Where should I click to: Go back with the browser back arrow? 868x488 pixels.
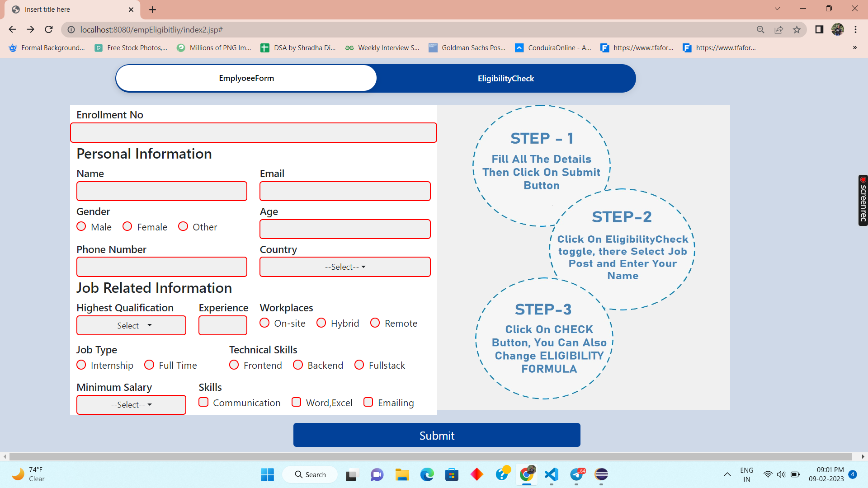12,29
